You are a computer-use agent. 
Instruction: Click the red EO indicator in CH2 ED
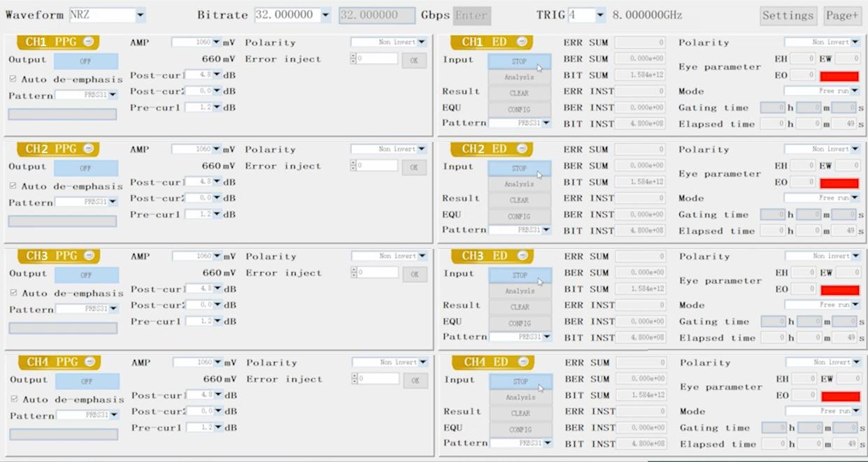[839, 183]
